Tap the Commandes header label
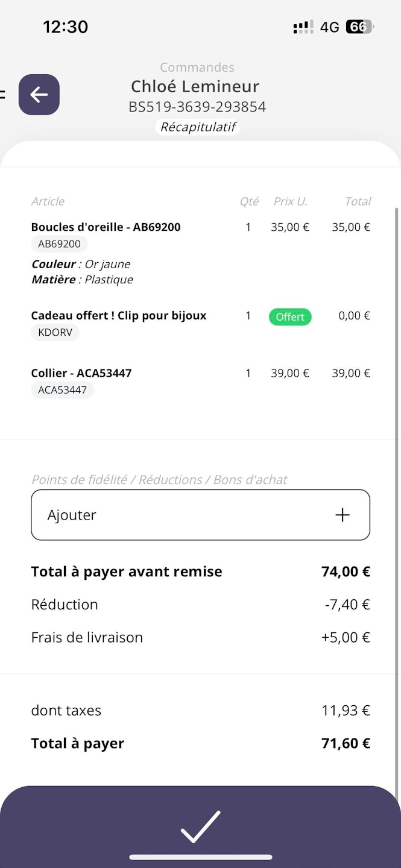 point(197,68)
